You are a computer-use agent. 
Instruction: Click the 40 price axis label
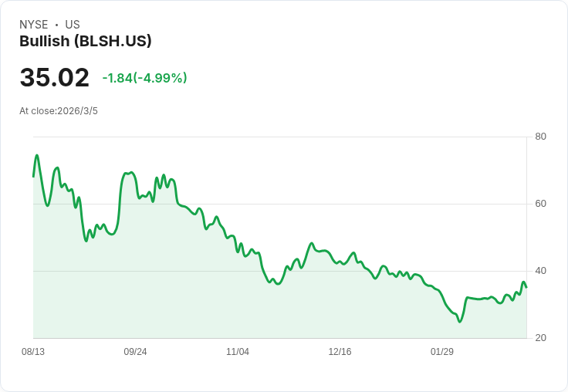540,271
